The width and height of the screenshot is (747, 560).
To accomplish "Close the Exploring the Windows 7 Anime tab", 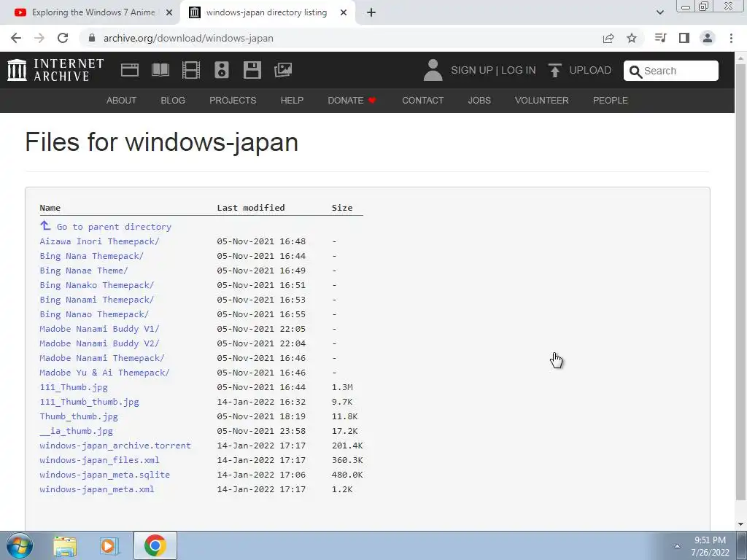I will 169,13.
